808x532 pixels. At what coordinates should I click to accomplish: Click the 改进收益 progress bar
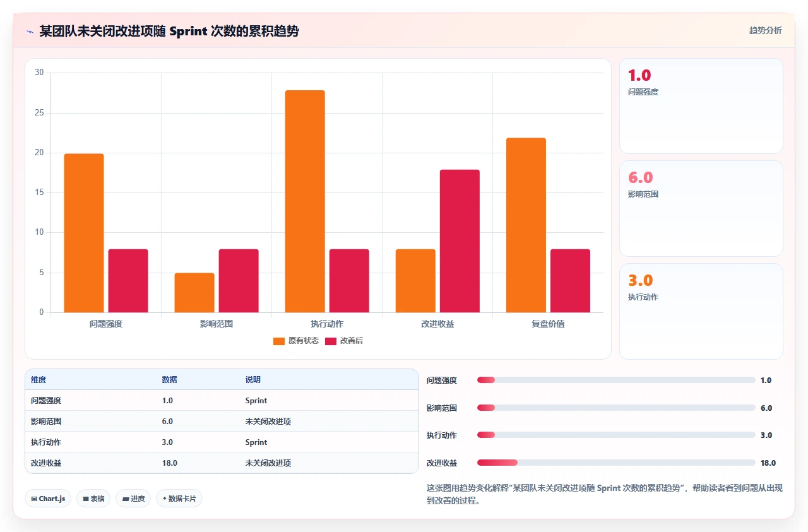point(616,463)
